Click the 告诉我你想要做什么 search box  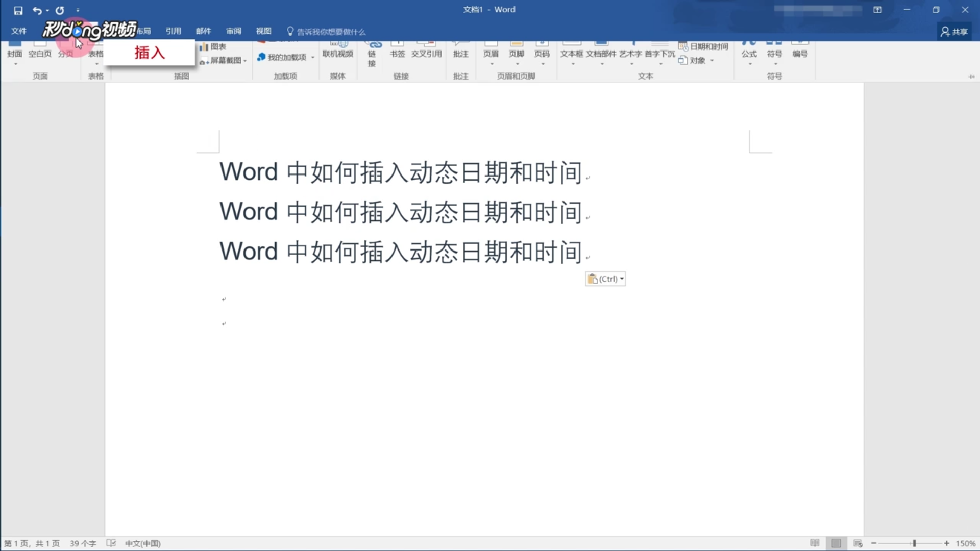pyautogui.click(x=326, y=32)
